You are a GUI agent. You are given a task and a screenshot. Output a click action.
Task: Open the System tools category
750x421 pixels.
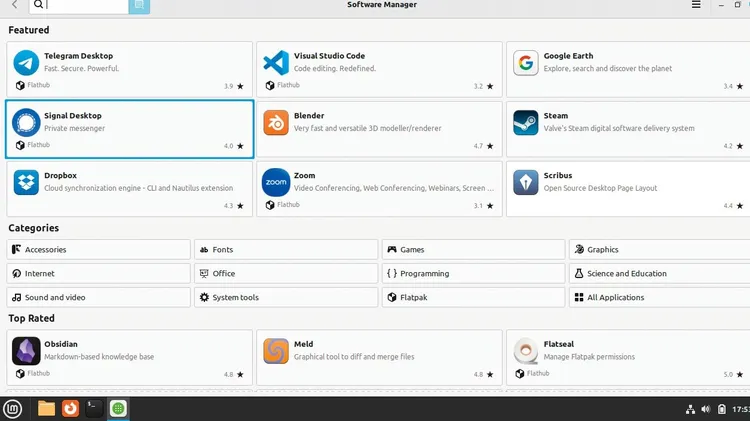coord(286,297)
